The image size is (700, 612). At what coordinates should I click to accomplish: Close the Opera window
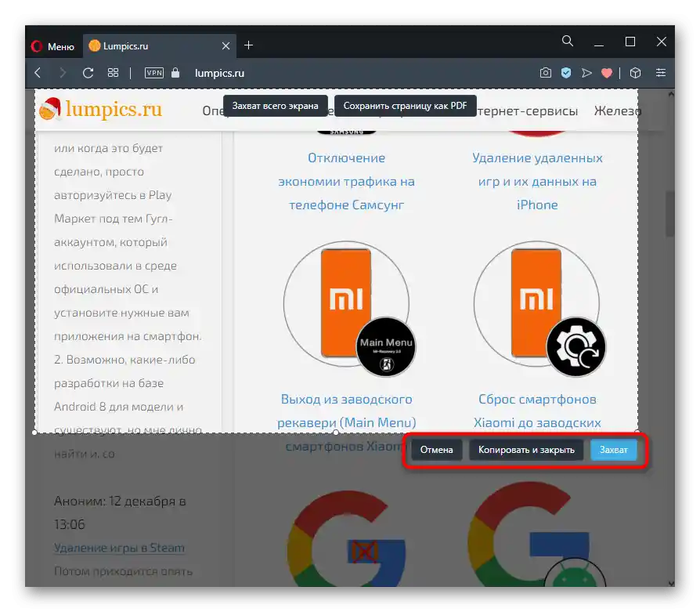pos(662,42)
